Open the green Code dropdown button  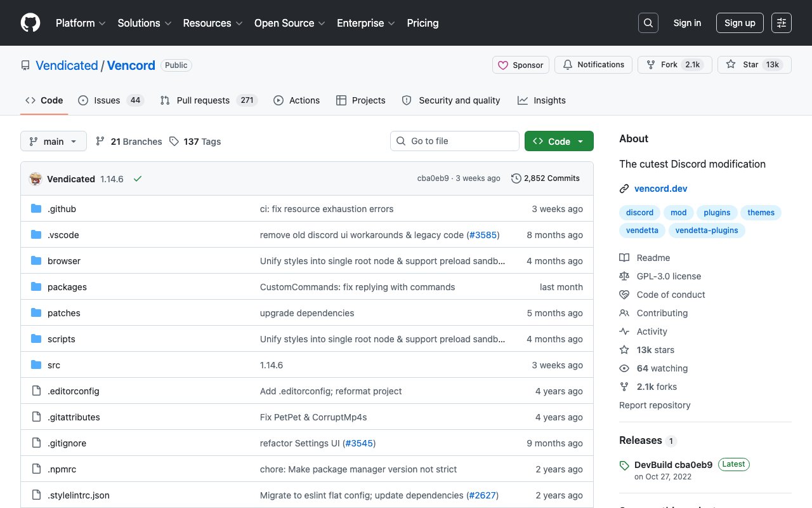[559, 141]
